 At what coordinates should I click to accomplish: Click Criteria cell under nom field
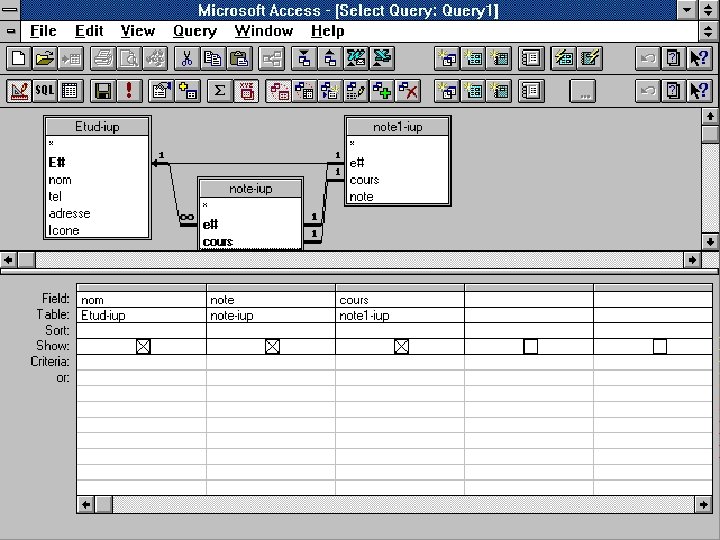pyautogui.click(x=141, y=362)
